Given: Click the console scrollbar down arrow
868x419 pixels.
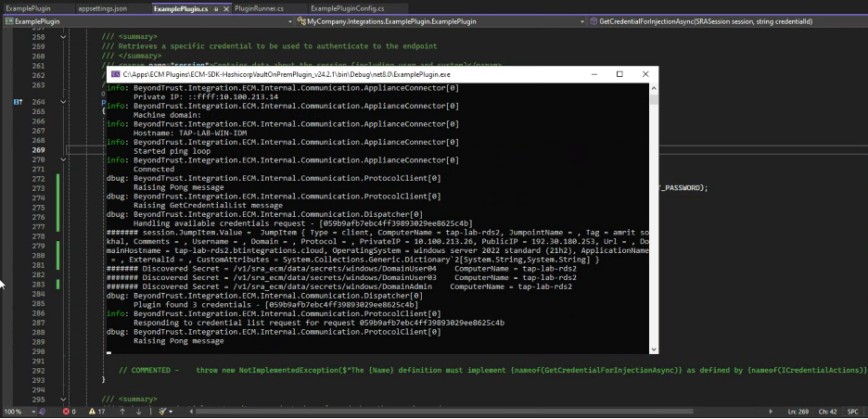Looking at the screenshot, I should coord(654,349).
